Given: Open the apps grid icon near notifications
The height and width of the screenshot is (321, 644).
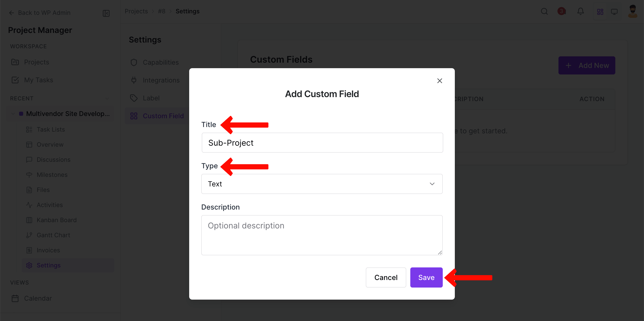Looking at the screenshot, I should 600,11.
